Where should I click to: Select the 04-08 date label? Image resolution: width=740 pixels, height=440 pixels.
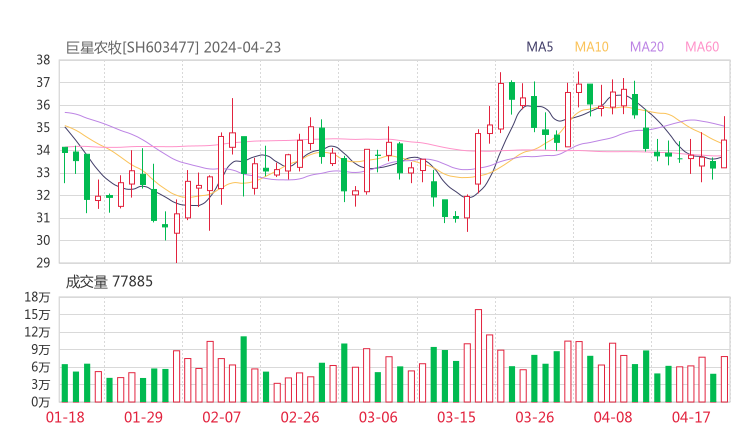click(613, 417)
